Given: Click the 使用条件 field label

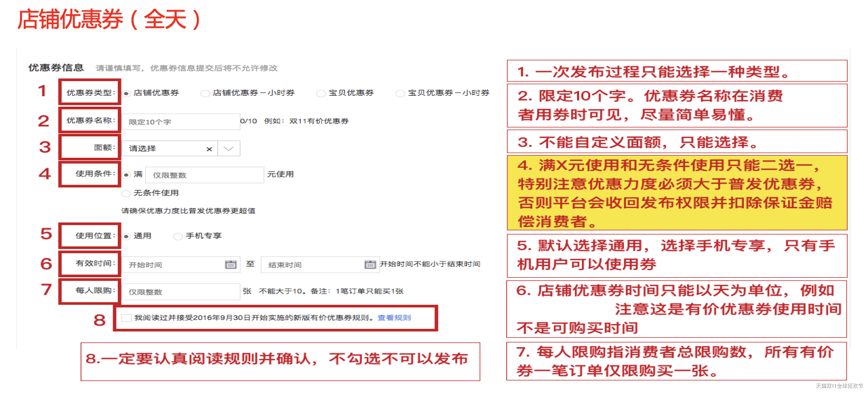Looking at the screenshot, I should (95, 174).
